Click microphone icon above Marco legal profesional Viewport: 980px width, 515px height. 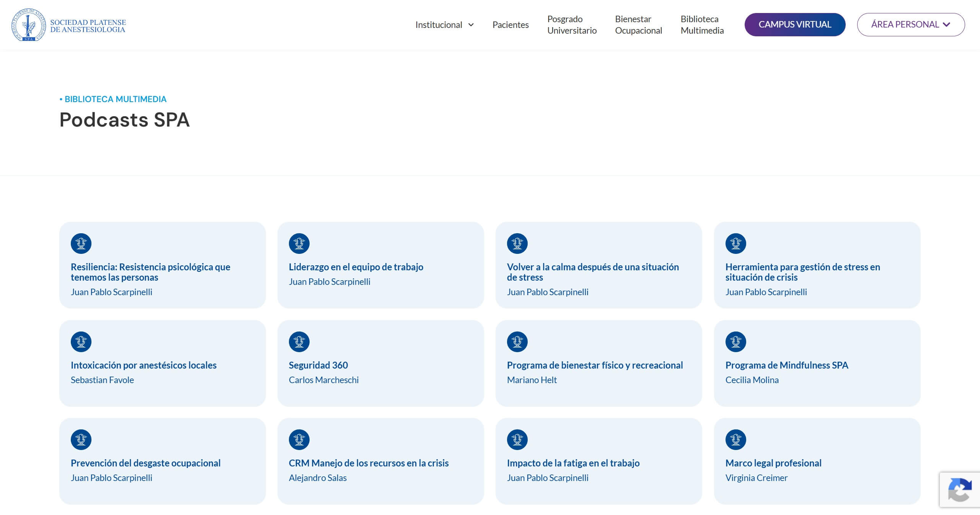tap(736, 440)
